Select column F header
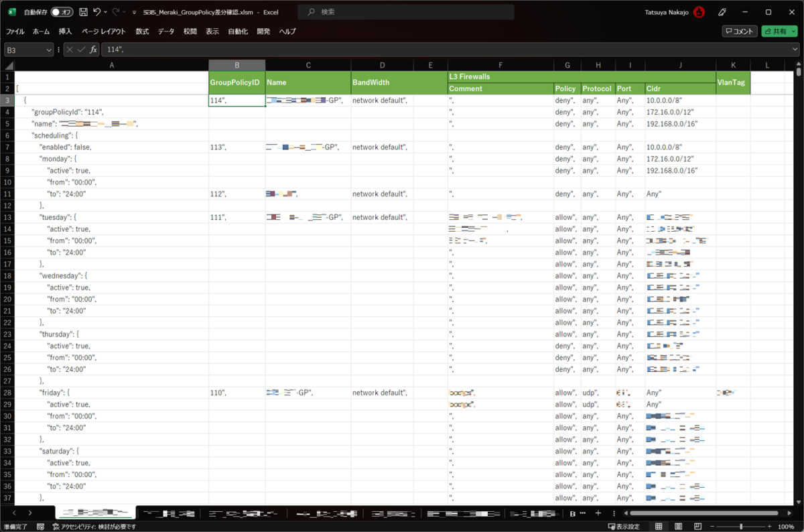Image resolution: width=804 pixels, height=532 pixels. pos(500,65)
